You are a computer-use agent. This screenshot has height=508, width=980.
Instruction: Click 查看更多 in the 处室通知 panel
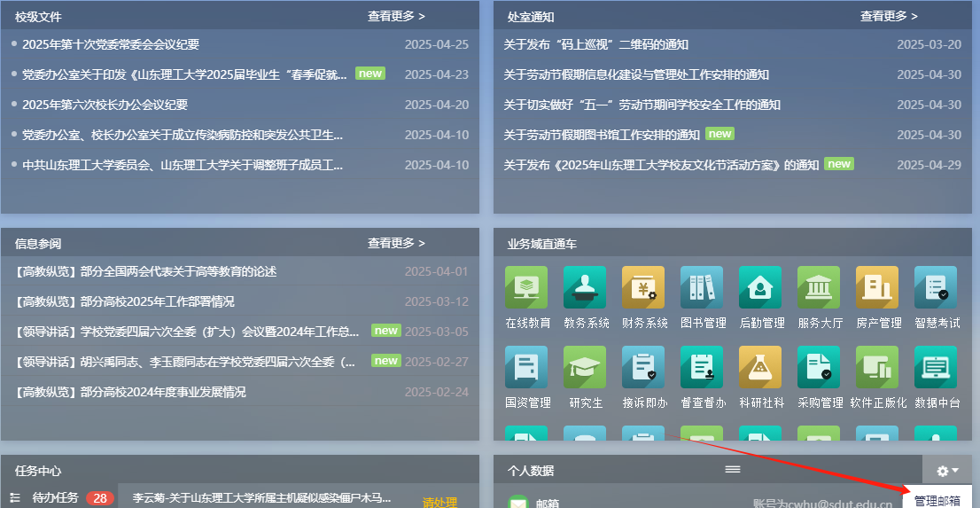point(889,16)
